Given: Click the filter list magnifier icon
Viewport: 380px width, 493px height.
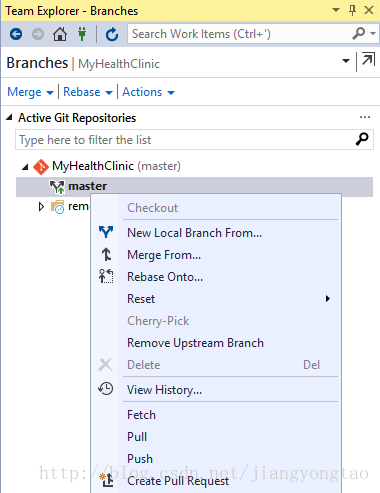Looking at the screenshot, I should coord(362,139).
